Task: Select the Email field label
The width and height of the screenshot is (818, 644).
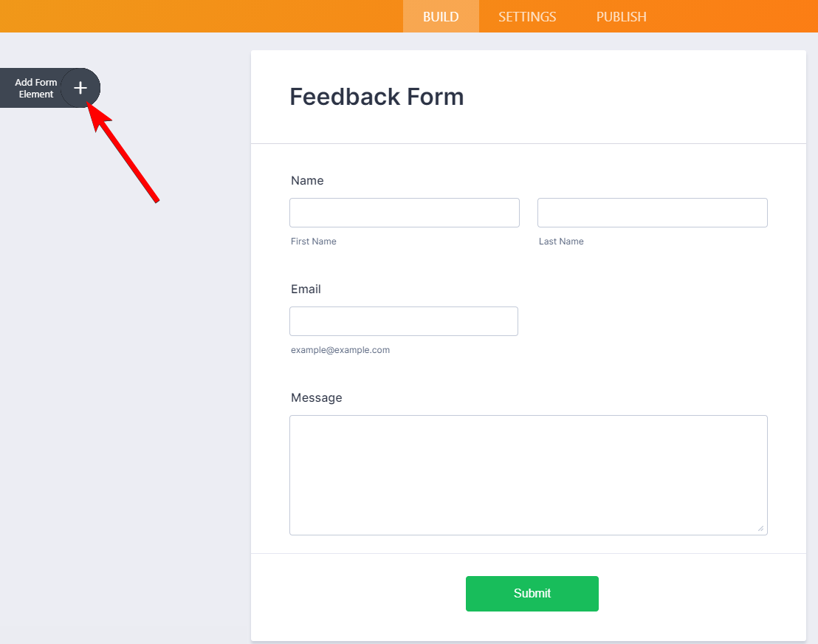Action: (306, 290)
